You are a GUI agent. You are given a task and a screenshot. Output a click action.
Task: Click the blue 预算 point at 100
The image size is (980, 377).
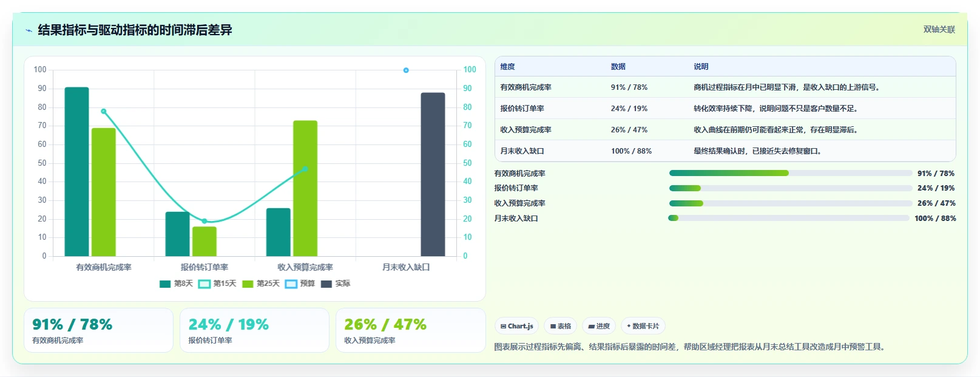pyautogui.click(x=406, y=70)
